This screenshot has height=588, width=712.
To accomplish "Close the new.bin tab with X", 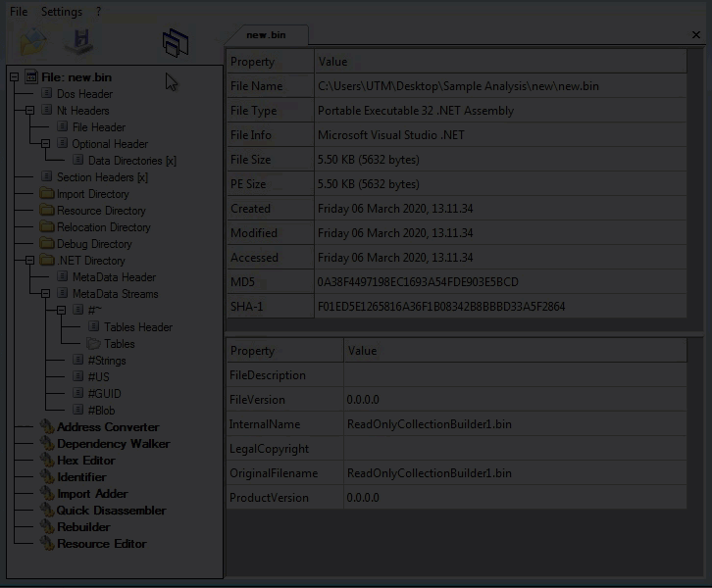I will [696, 35].
